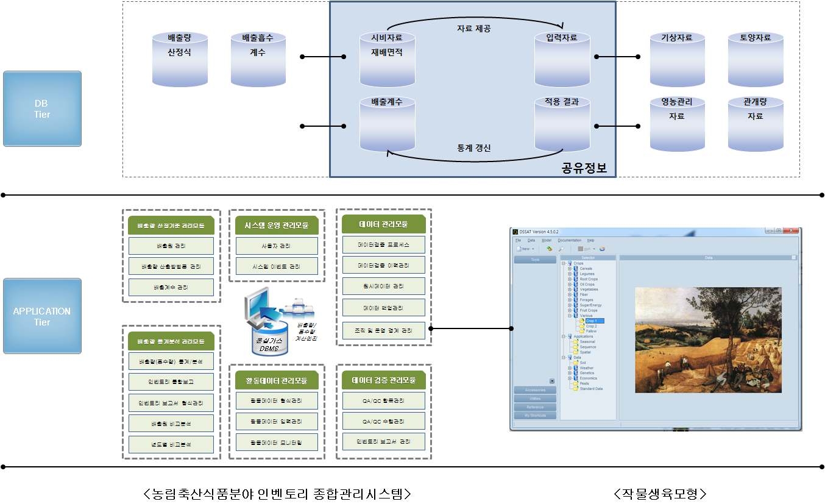Click the harvest painting in Data panel

[708, 340]
